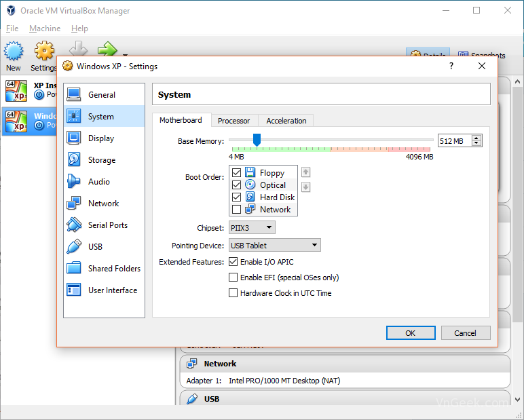This screenshot has height=420, width=524.
Task: Switch to the Acceleration tab
Action: point(286,121)
